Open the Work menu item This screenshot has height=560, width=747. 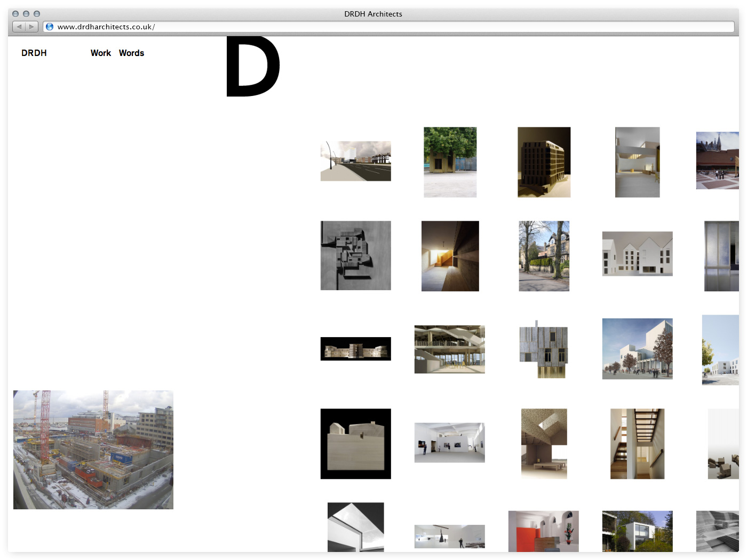pyautogui.click(x=100, y=53)
